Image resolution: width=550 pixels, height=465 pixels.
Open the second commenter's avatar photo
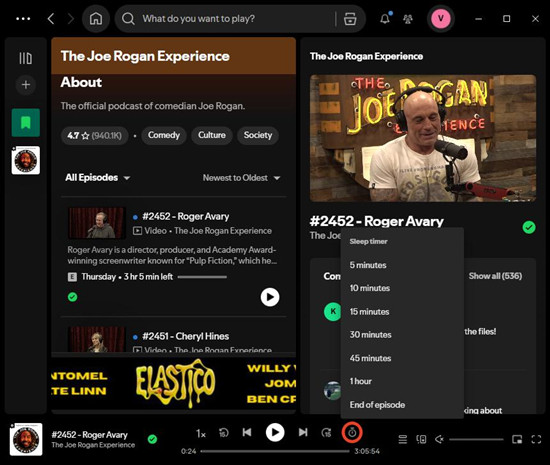[x=332, y=390]
